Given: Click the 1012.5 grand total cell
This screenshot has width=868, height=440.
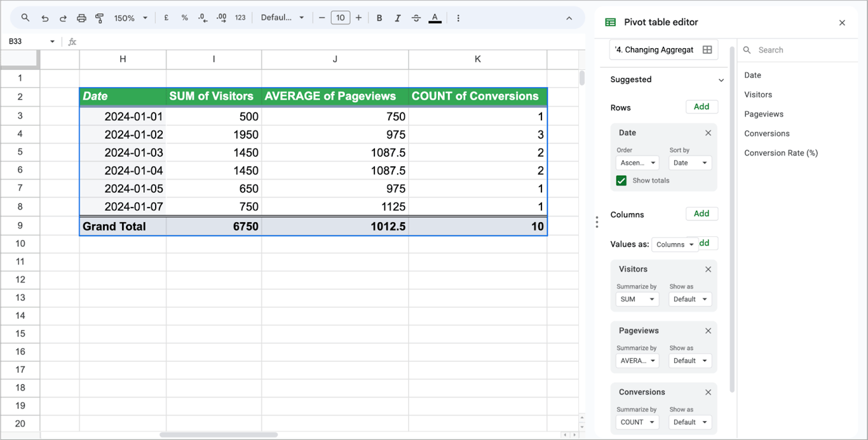Looking at the screenshot, I should click(335, 226).
